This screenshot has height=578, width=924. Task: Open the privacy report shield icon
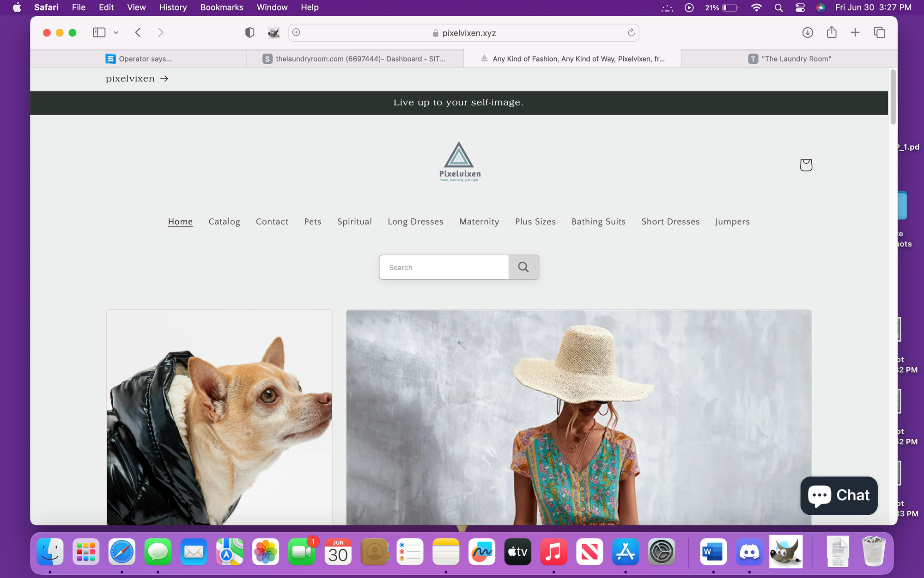click(249, 32)
